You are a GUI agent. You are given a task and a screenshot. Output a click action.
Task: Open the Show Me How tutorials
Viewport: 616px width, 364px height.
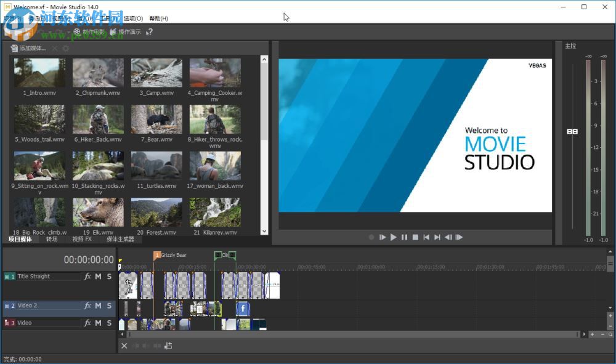coord(125,32)
